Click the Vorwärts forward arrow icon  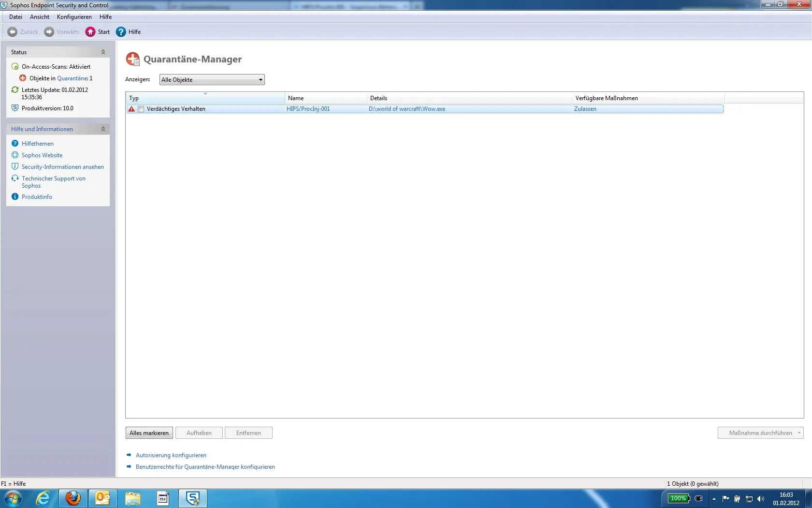pyautogui.click(x=49, y=32)
